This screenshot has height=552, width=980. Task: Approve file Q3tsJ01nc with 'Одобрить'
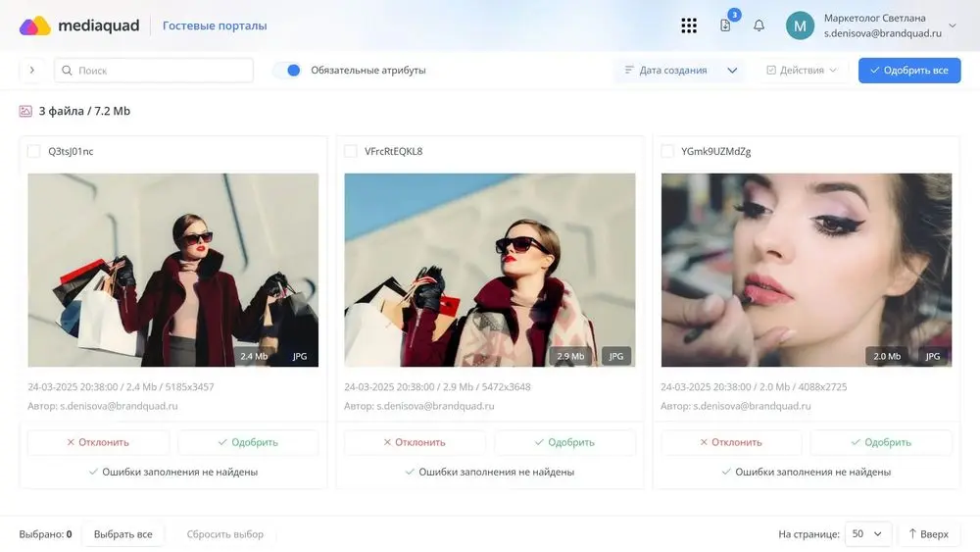248,442
